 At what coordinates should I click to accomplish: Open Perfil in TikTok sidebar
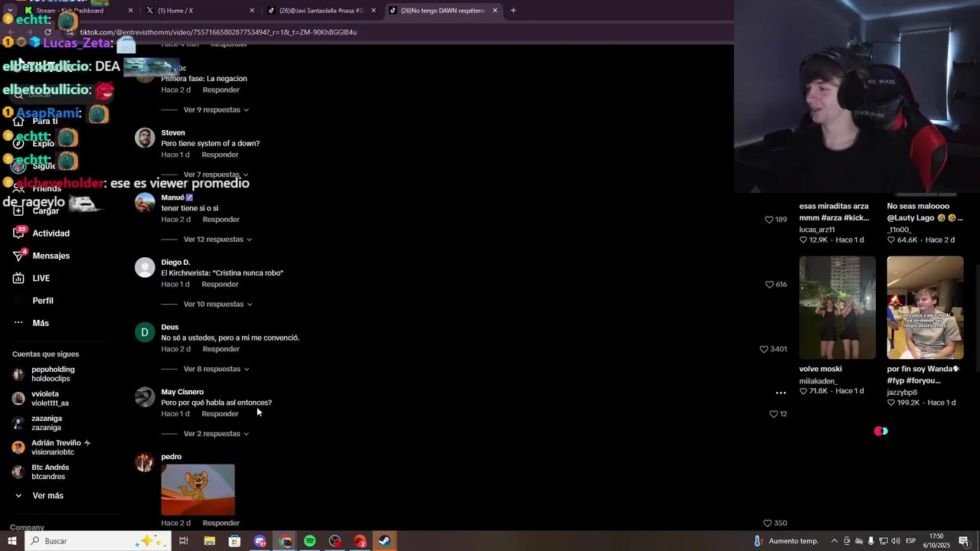tap(43, 301)
